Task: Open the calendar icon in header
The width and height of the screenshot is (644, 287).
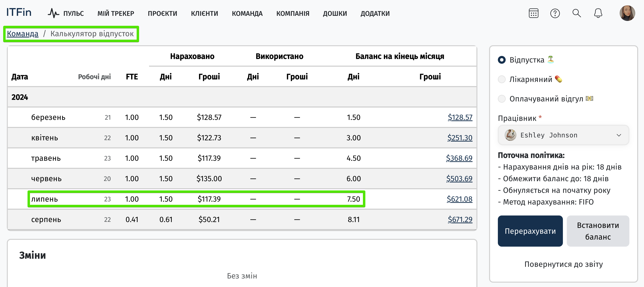Action: [533, 13]
